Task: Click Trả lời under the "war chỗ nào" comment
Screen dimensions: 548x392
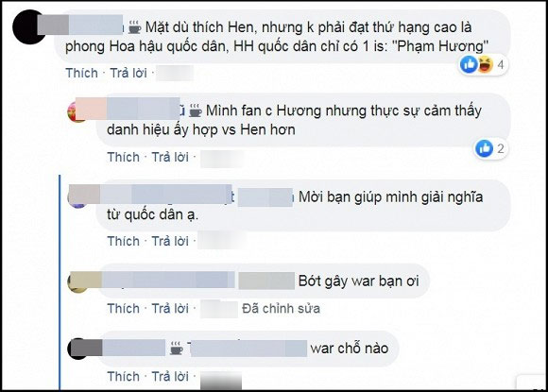Action: click(x=170, y=376)
